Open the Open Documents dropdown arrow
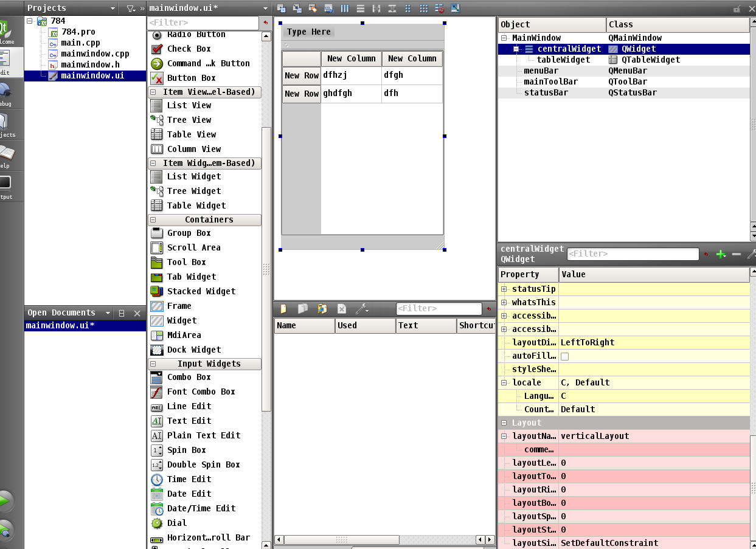 [108, 313]
